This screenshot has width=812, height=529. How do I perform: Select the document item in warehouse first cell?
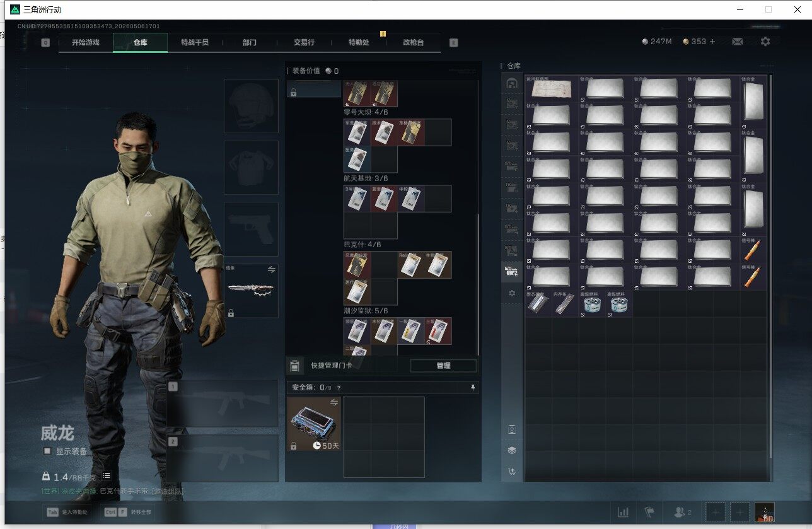552,89
